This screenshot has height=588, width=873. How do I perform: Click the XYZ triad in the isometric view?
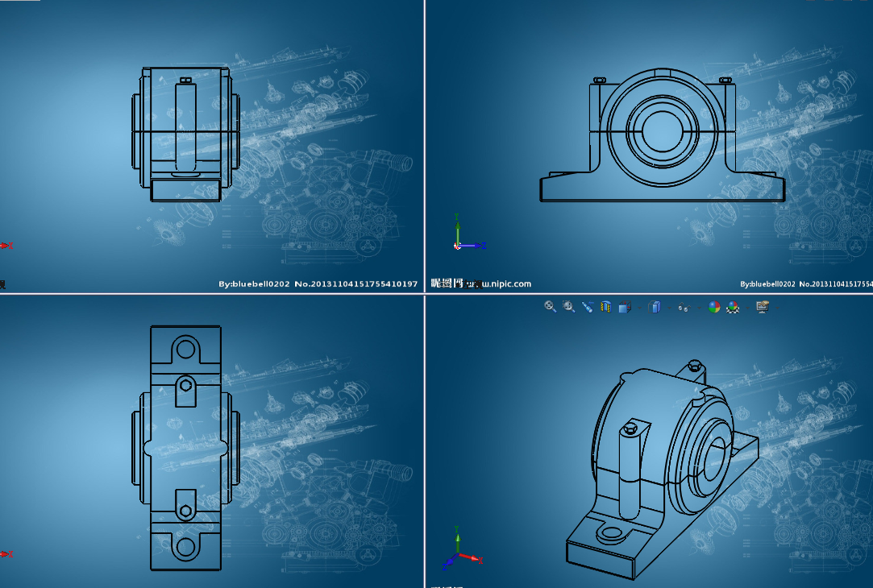tap(462, 548)
